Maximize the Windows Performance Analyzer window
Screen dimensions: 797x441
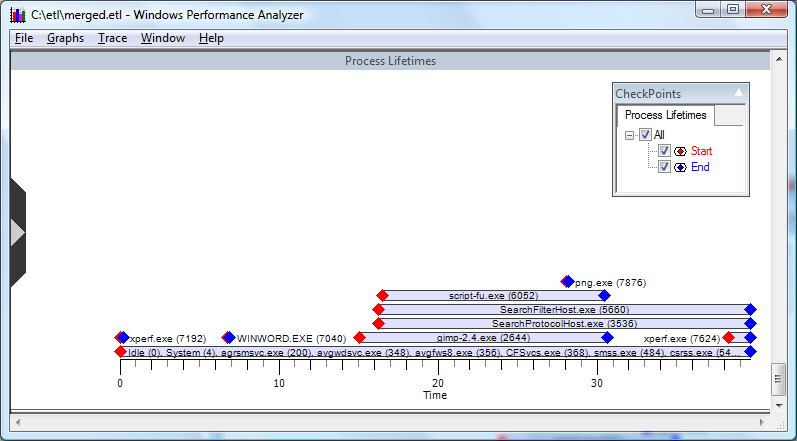pos(732,10)
